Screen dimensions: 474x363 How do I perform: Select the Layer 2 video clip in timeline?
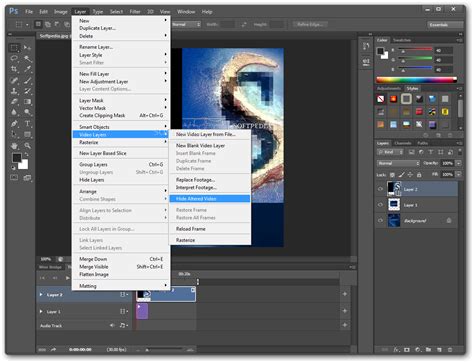point(166,294)
